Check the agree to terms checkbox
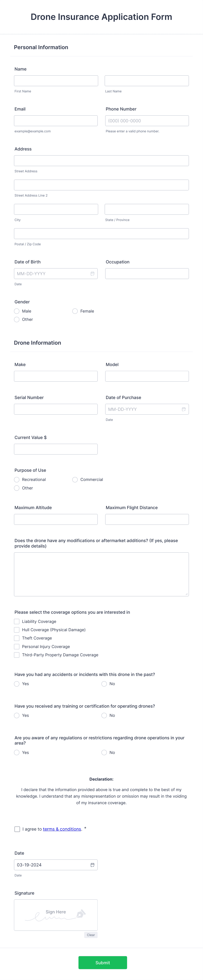Screen dimensions: 203x980 17,829
